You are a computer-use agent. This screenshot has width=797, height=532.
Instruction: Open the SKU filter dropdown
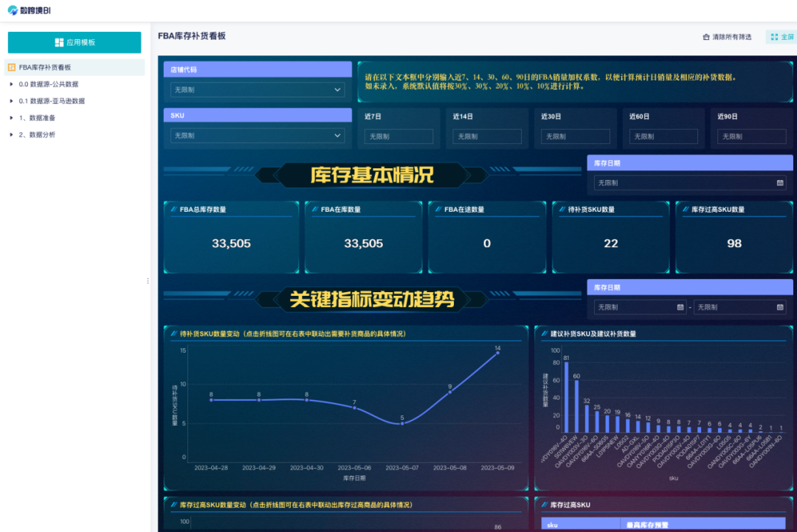pos(258,136)
